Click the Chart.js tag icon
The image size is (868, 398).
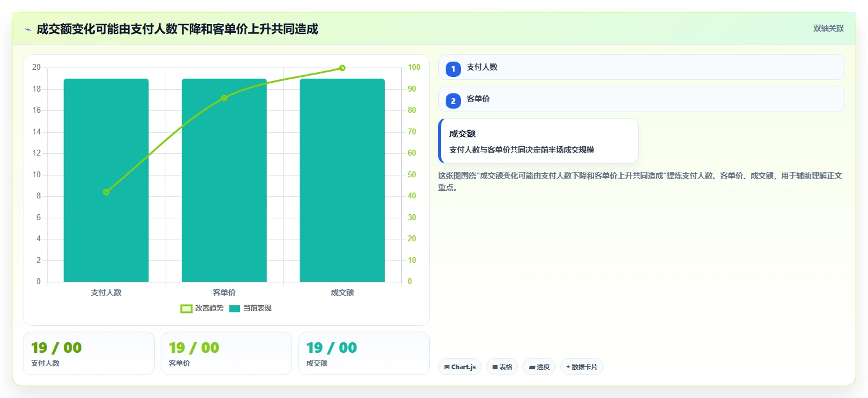tap(447, 367)
